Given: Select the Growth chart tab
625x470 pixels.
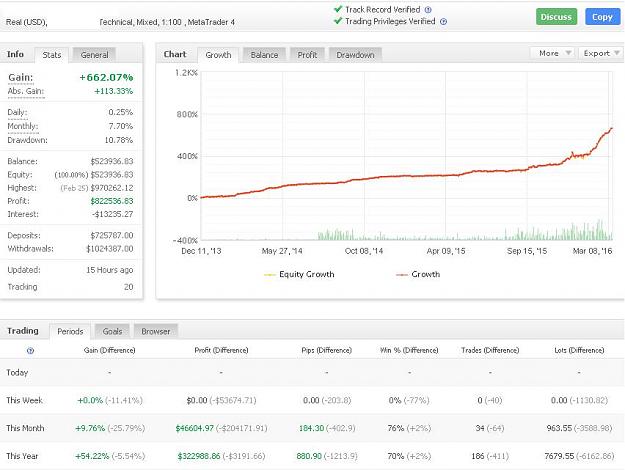Looking at the screenshot, I should (x=218, y=55).
